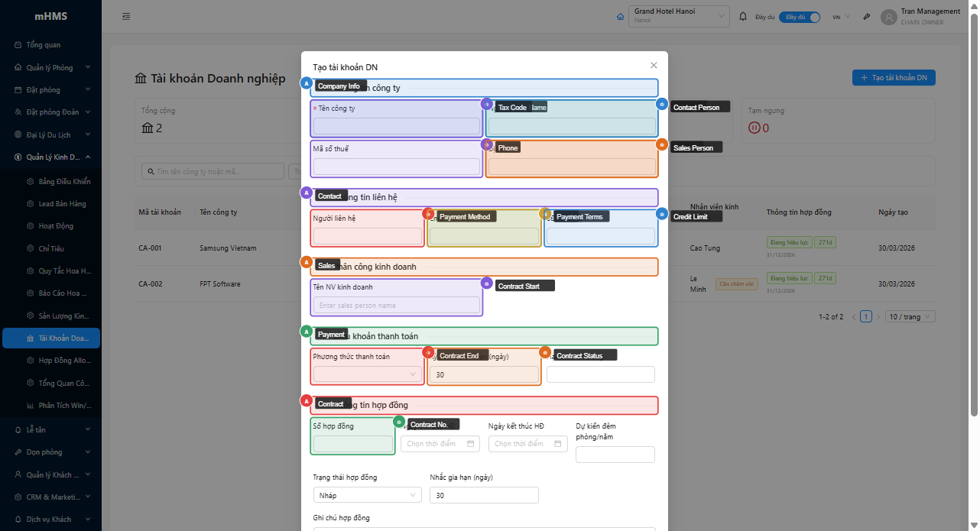Click the Tran Management user avatar
The image size is (980, 531).
coord(888,17)
